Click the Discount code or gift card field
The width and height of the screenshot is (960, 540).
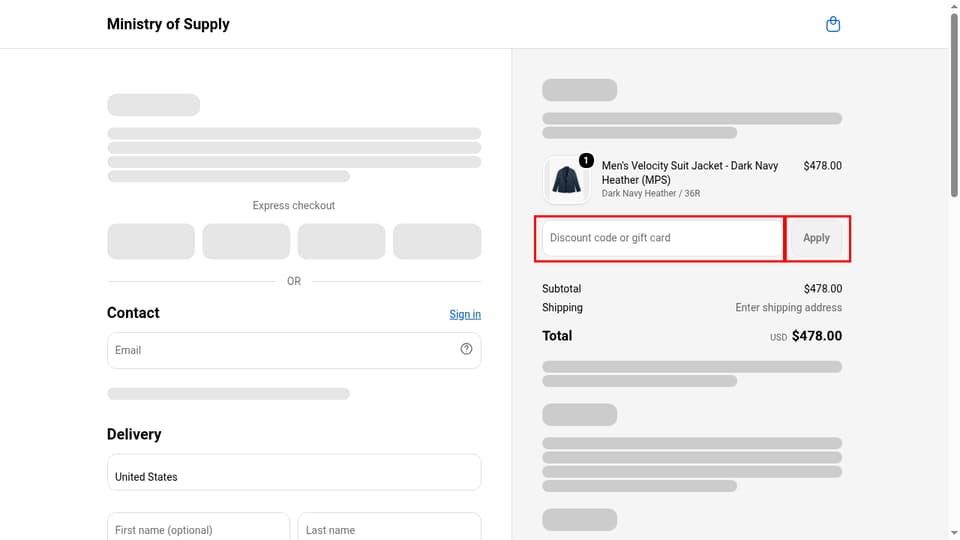click(663, 238)
